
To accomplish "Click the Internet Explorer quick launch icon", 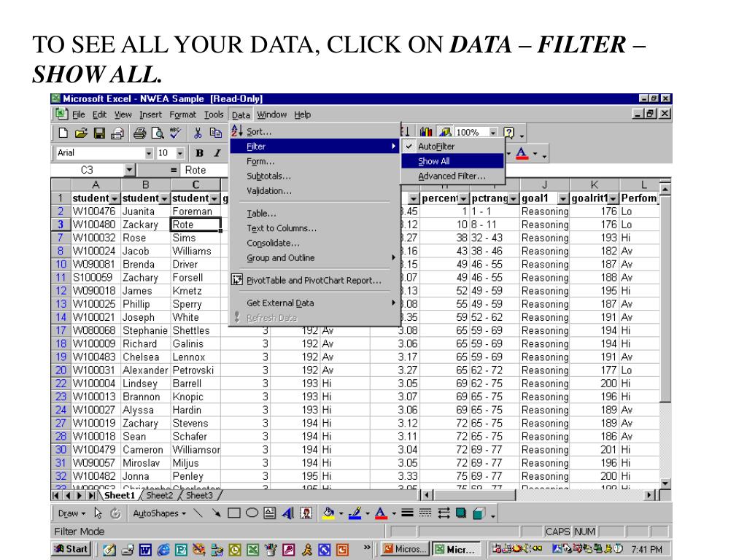I will click(163, 550).
